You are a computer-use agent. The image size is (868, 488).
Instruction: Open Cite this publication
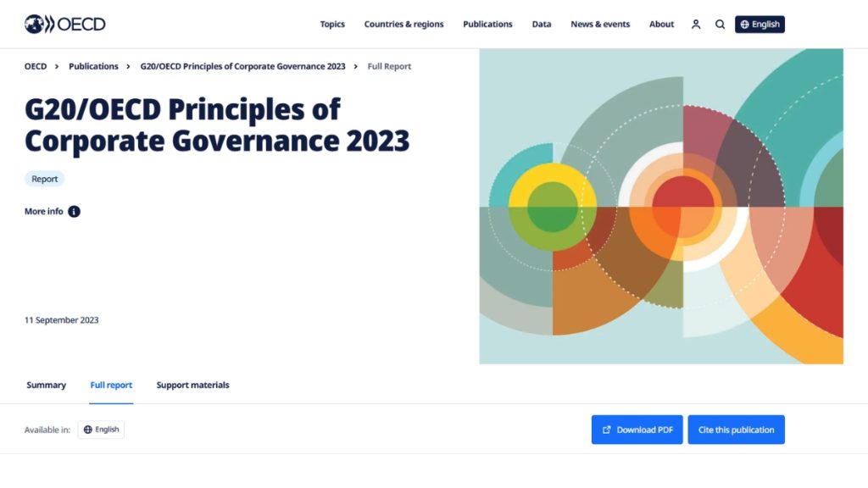coord(736,430)
